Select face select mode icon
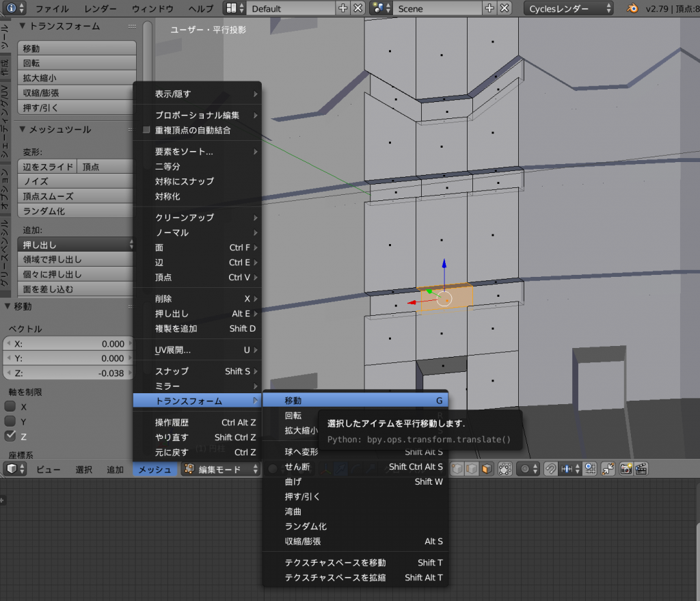This screenshot has height=601, width=700. [x=486, y=469]
